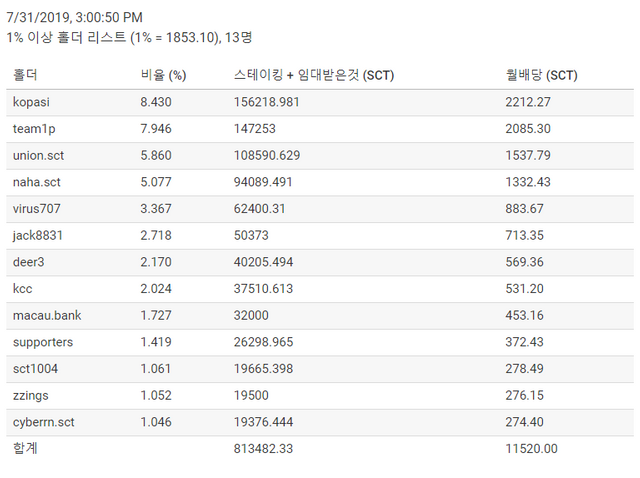Click the 홀더 column header
640x478 pixels.
25,75
